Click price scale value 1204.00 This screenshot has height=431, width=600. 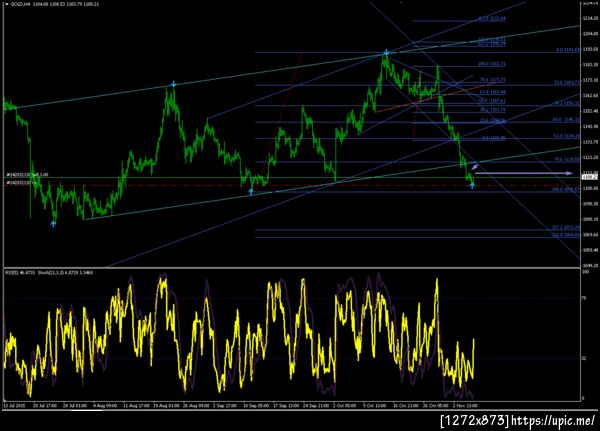click(590, 34)
